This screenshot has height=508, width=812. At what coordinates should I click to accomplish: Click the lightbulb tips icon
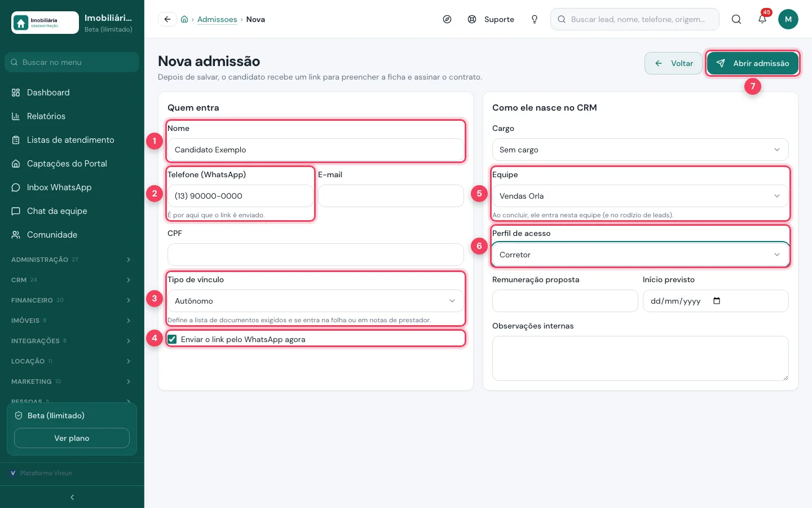click(x=535, y=19)
